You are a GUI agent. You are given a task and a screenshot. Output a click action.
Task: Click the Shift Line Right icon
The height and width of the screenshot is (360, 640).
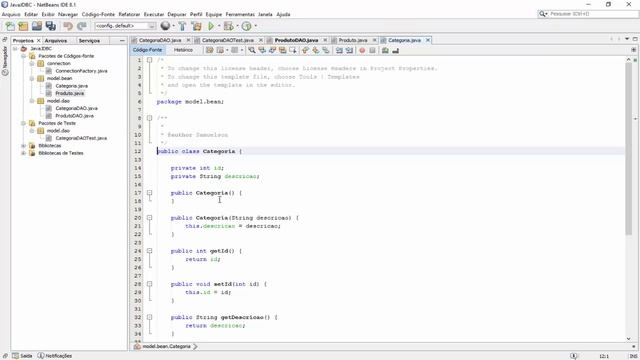tap(349, 50)
